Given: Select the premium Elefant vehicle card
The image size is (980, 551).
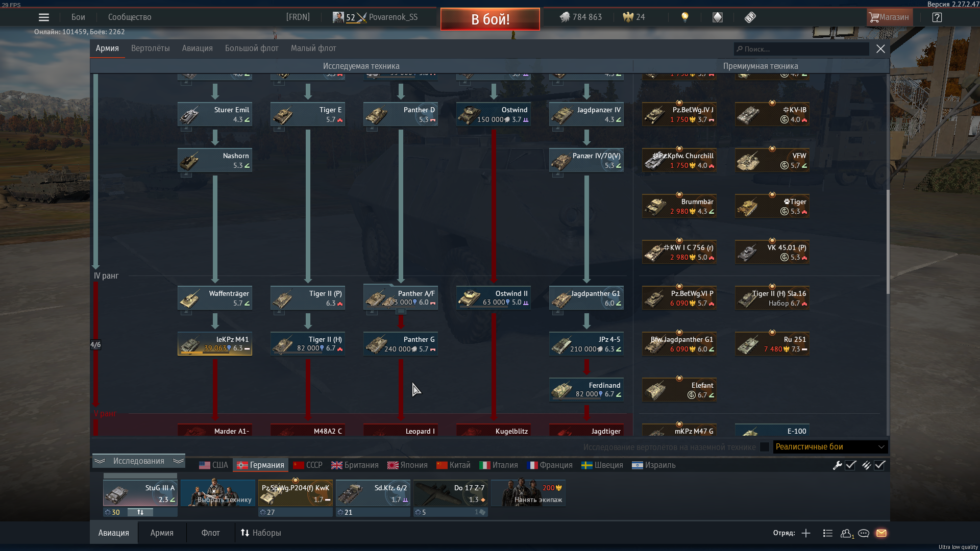Looking at the screenshot, I should tap(679, 390).
